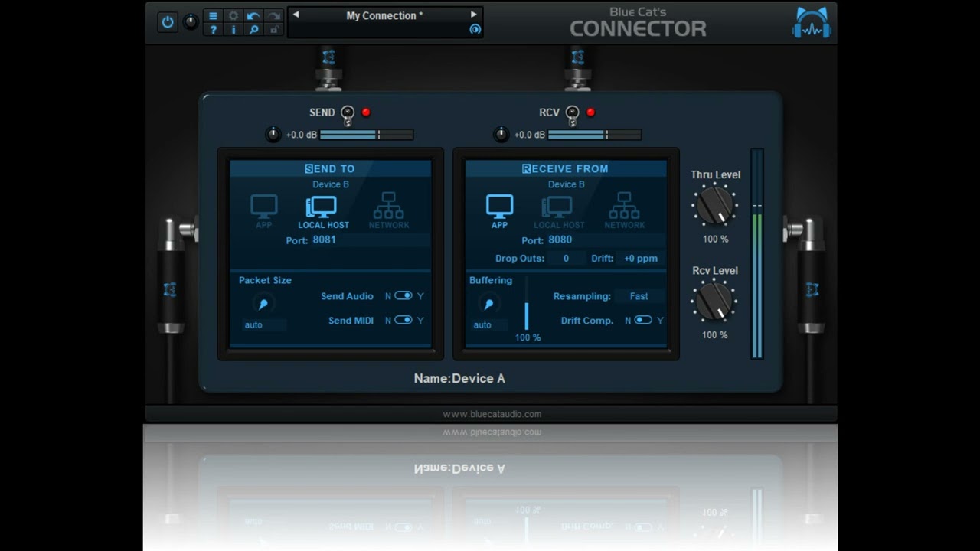Click the Blue Cat headphones logo

tap(812, 22)
